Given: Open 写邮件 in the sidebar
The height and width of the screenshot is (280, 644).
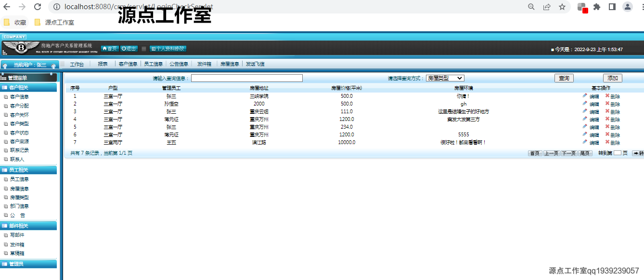Looking at the screenshot, I should pos(17,235).
